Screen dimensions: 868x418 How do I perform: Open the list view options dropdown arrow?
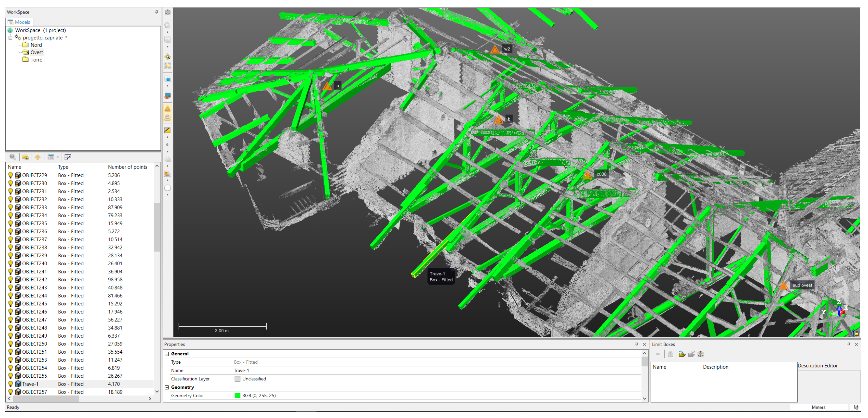[58, 157]
